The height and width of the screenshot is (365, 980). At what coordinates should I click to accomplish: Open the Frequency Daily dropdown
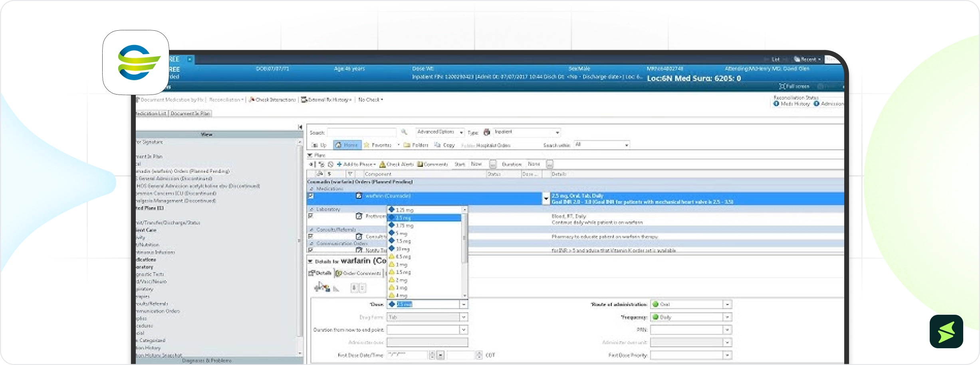click(x=728, y=317)
